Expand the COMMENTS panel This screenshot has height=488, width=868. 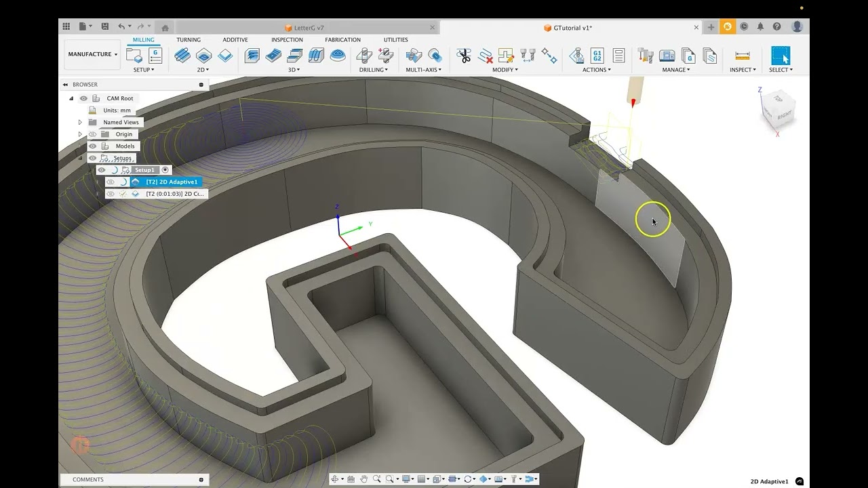point(201,479)
